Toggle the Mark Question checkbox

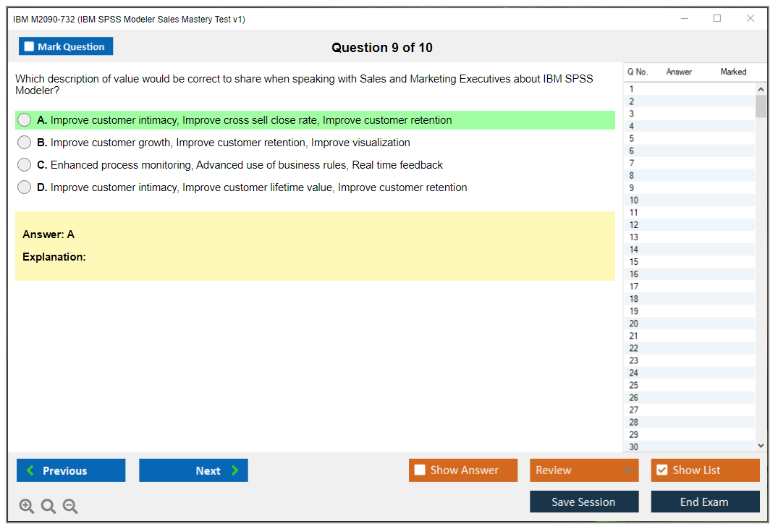[x=30, y=47]
